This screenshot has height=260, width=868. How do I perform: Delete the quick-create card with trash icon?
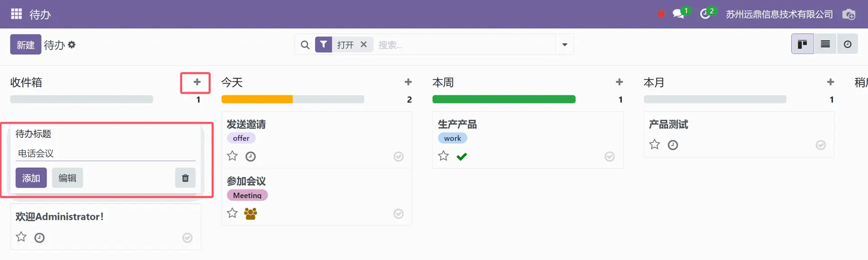[x=185, y=178]
